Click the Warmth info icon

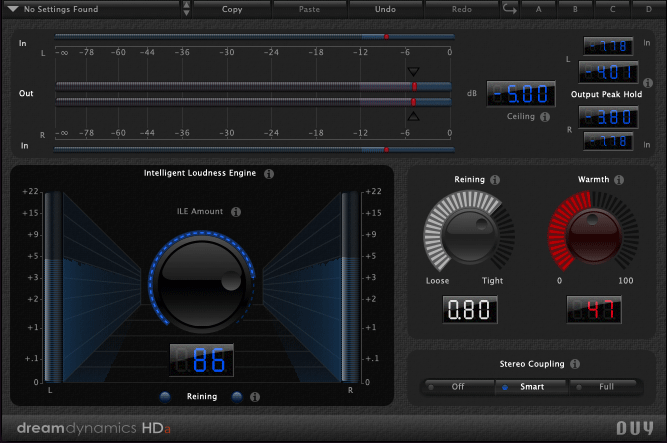(619, 180)
